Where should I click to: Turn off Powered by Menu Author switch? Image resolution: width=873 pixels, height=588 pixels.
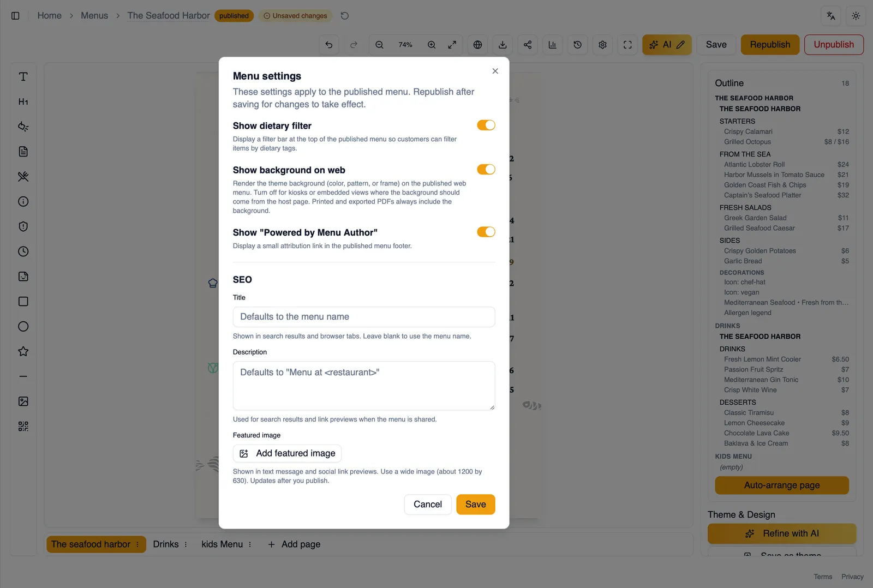(x=486, y=232)
